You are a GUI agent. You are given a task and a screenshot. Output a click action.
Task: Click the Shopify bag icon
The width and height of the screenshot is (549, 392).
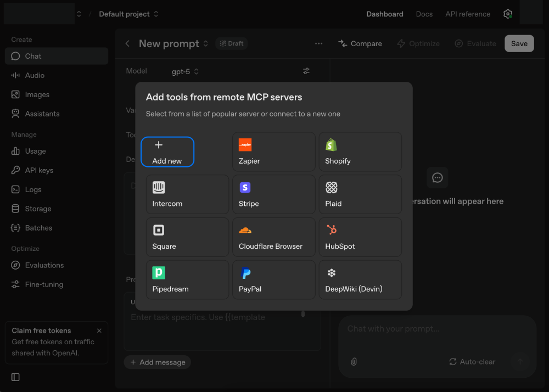click(331, 144)
